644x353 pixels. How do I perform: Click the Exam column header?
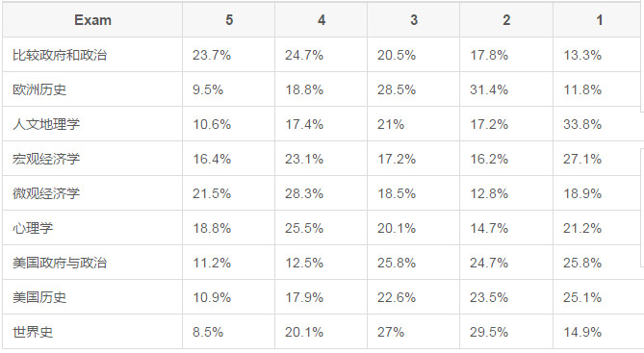pyautogui.click(x=92, y=19)
